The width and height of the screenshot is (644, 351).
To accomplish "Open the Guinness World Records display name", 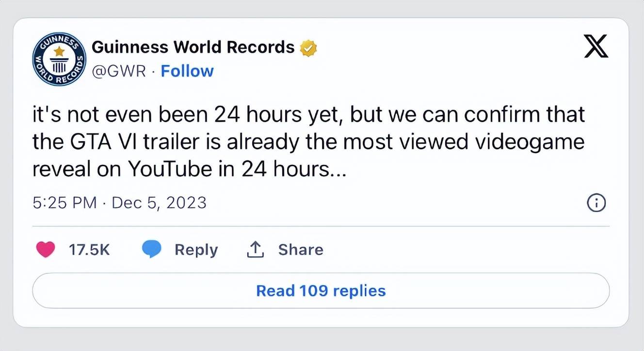I will [x=193, y=47].
